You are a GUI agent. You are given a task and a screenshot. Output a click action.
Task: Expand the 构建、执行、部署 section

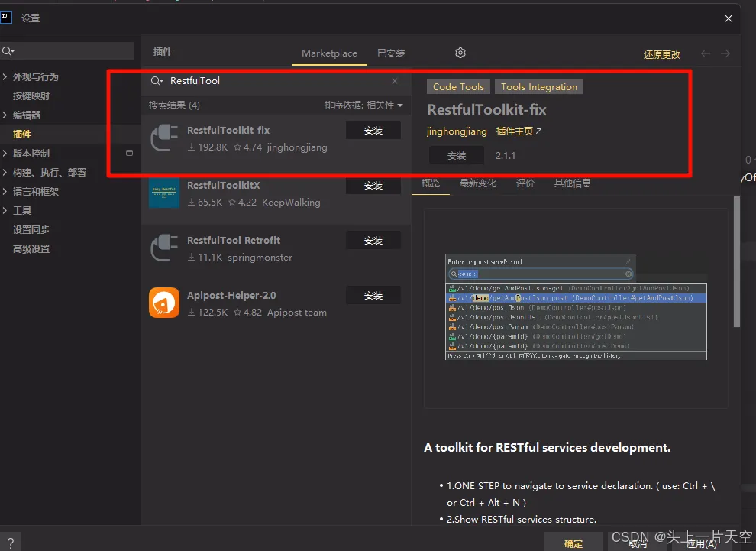click(5, 172)
